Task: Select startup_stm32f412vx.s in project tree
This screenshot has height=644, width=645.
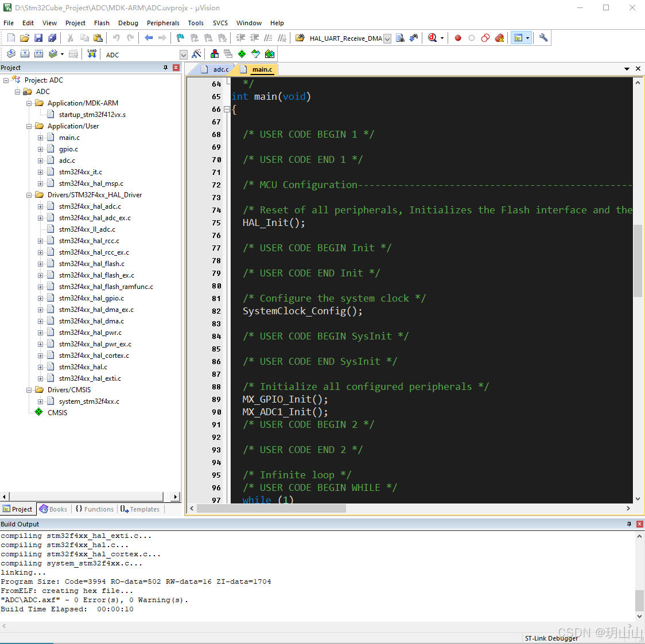Action: pos(92,115)
